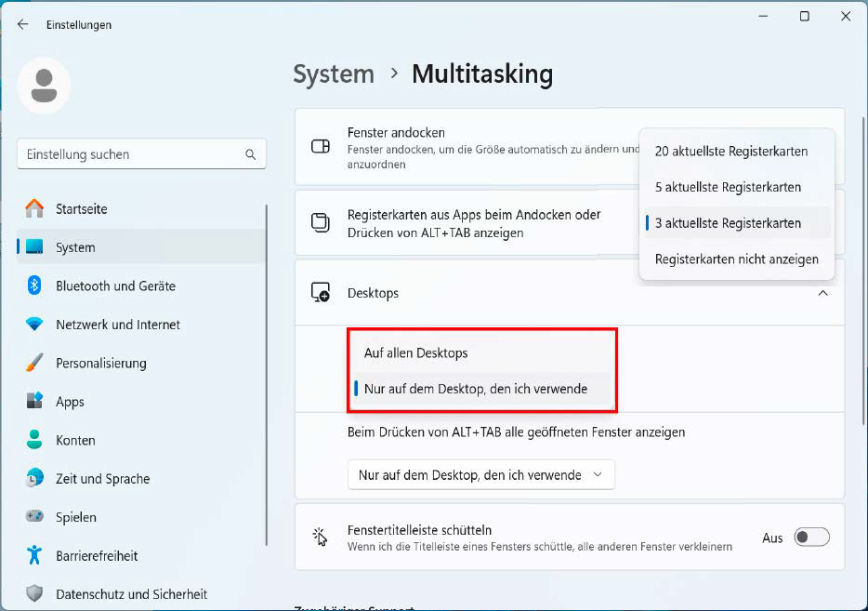Viewport: 868px width, 611px height.
Task: Click the search magnifier icon
Action: 251,154
